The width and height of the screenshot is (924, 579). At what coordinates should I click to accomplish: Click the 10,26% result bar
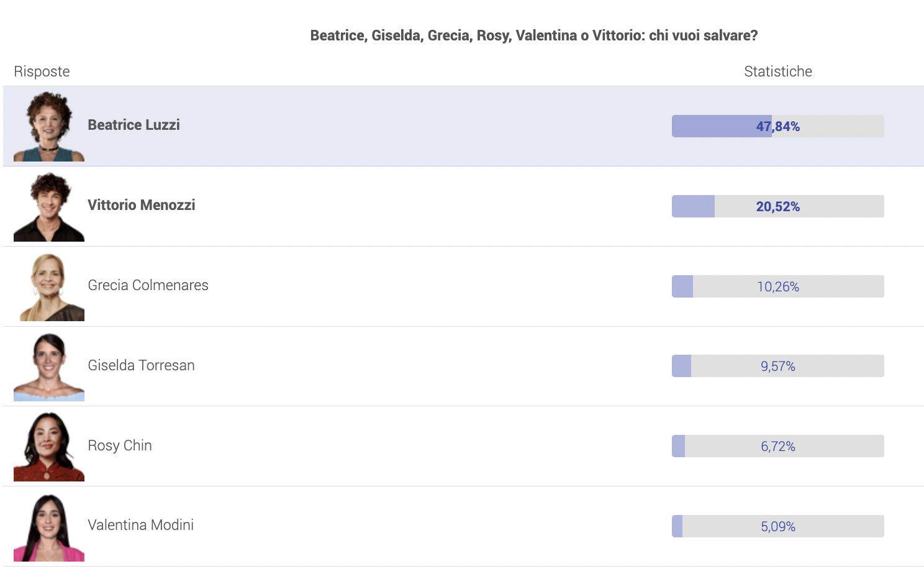(778, 286)
